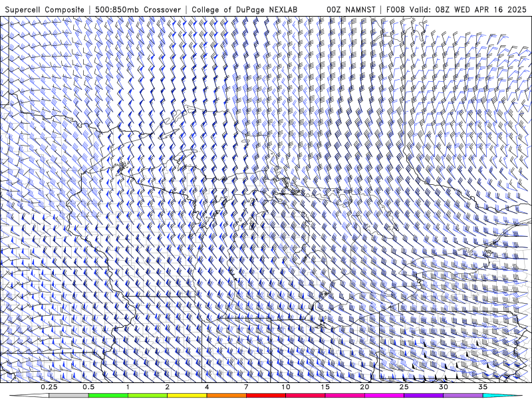
Task: Click the hot pink legend swatch between 15 and 20
Action: (344, 396)
